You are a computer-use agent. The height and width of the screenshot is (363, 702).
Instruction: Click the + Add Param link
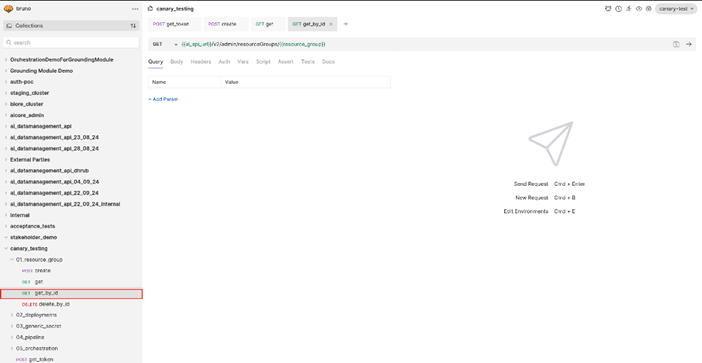tap(163, 99)
